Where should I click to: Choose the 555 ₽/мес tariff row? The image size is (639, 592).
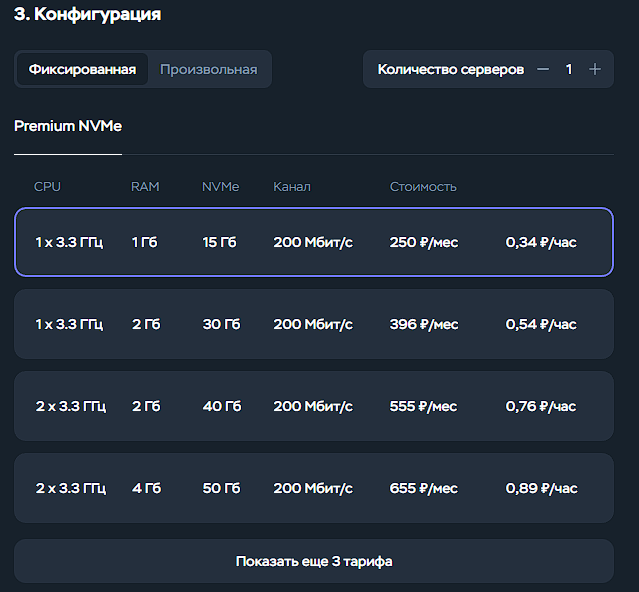click(x=314, y=406)
